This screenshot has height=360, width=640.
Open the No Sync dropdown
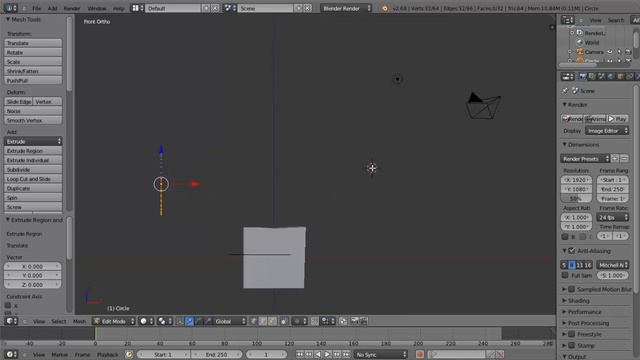[380, 354]
